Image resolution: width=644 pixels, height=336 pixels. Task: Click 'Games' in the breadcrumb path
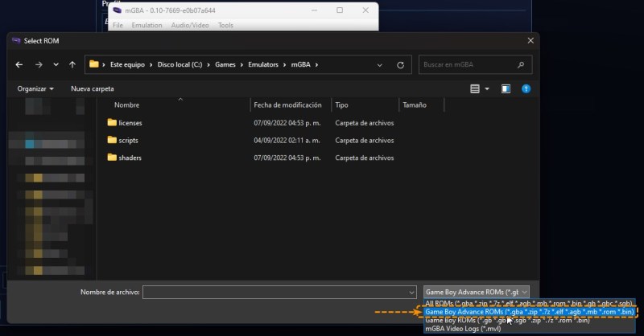225,65
